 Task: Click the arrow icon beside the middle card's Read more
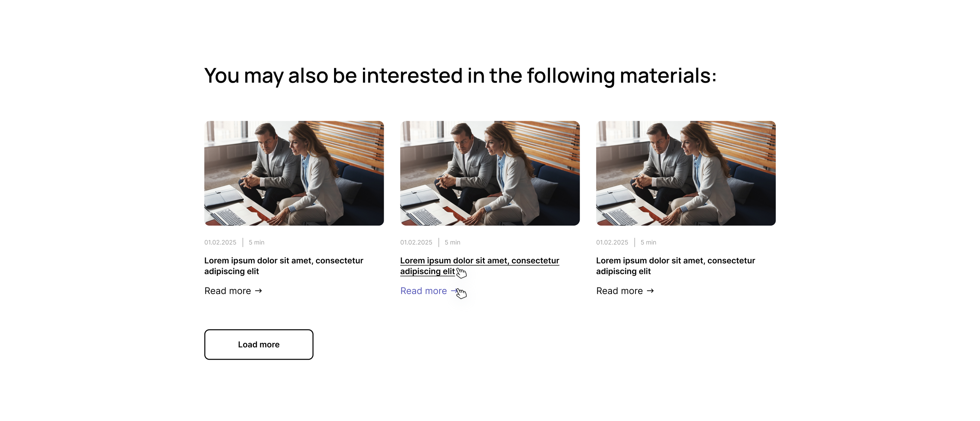453,291
